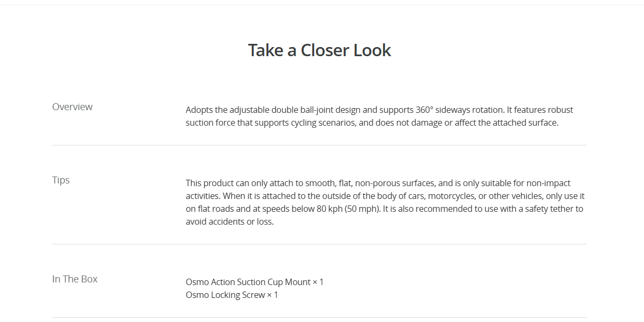
Task: Click the "avoid accidents or loss." line
Action: [x=230, y=221]
